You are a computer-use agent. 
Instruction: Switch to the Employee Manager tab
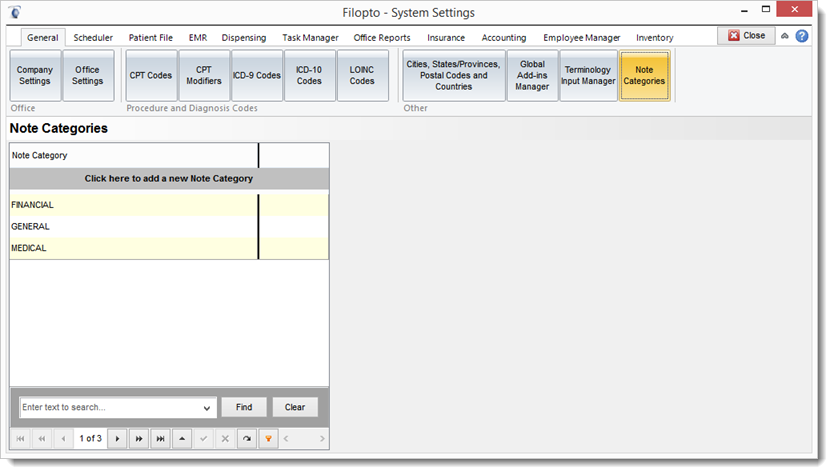point(582,38)
